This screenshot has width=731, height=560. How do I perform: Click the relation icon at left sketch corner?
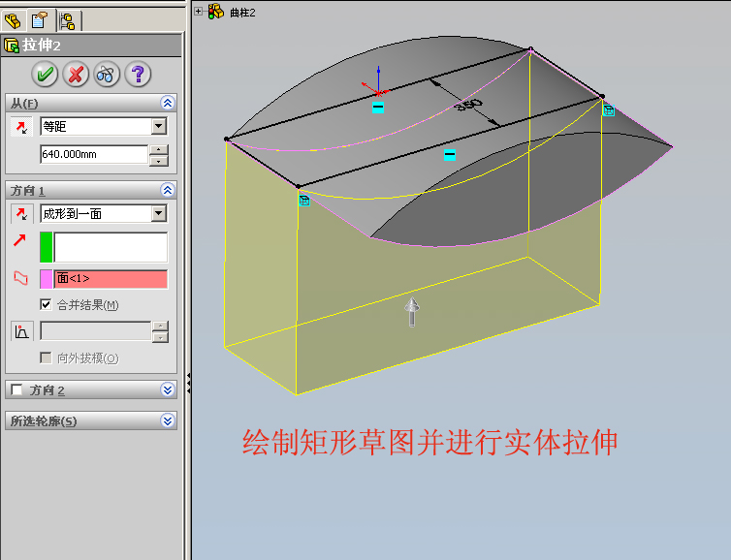pyautogui.click(x=304, y=201)
